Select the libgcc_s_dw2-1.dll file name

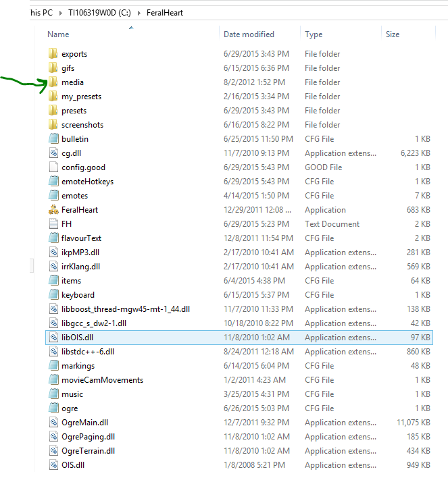(94, 323)
